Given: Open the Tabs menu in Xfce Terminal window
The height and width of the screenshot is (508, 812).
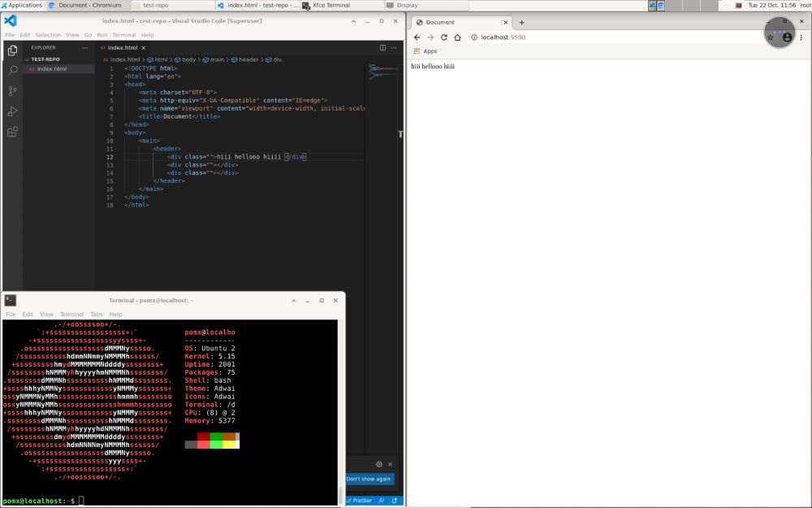Looking at the screenshot, I should (x=97, y=314).
